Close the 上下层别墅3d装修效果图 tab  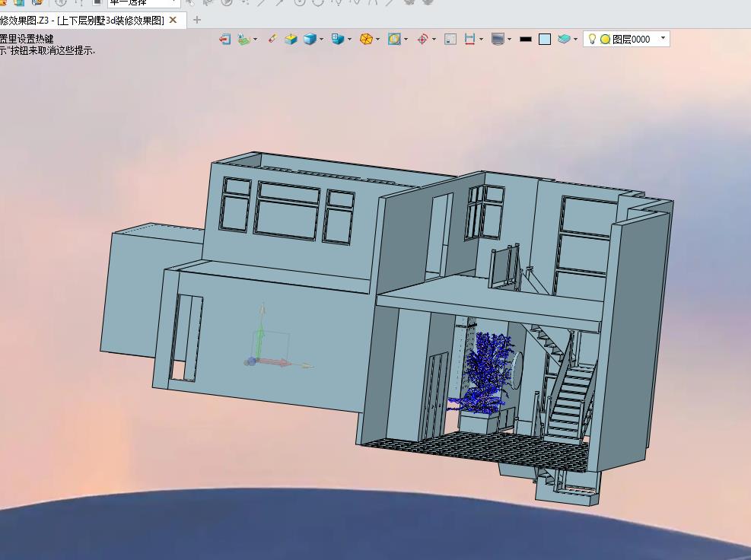click(x=173, y=20)
